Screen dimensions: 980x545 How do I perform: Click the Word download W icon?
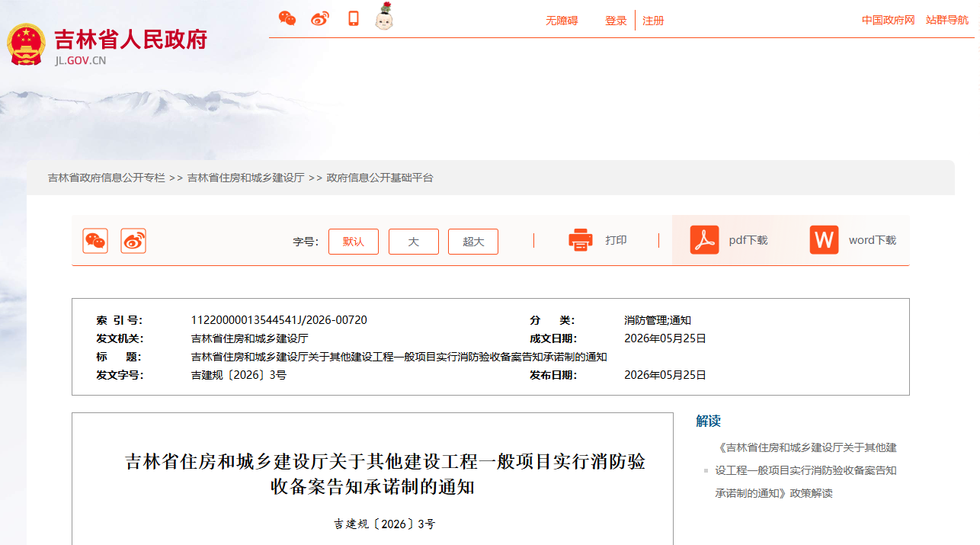click(x=825, y=240)
